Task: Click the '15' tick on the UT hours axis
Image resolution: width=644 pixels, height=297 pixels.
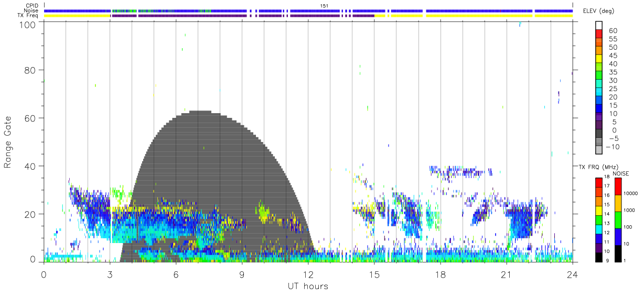Action: point(374,274)
